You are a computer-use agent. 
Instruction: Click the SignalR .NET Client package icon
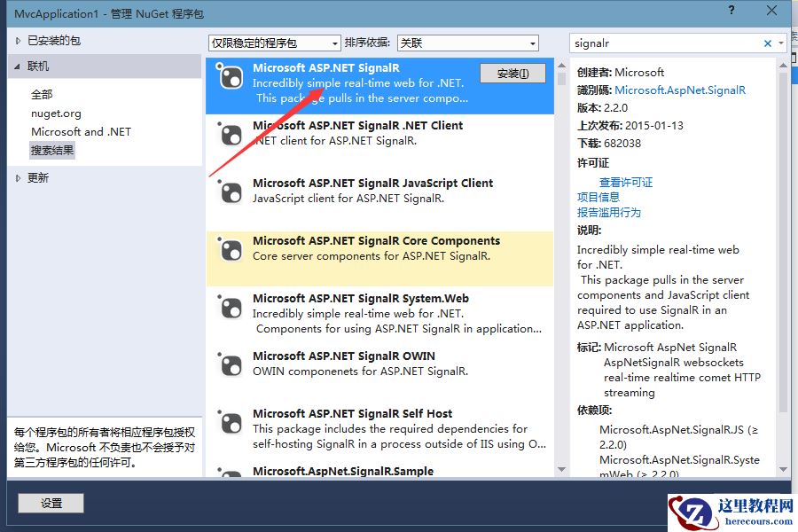(x=230, y=136)
